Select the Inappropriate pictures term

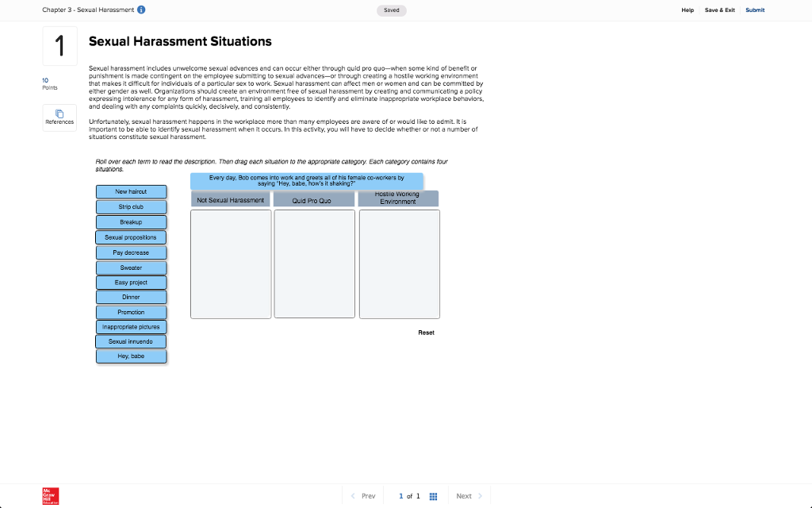tap(131, 327)
